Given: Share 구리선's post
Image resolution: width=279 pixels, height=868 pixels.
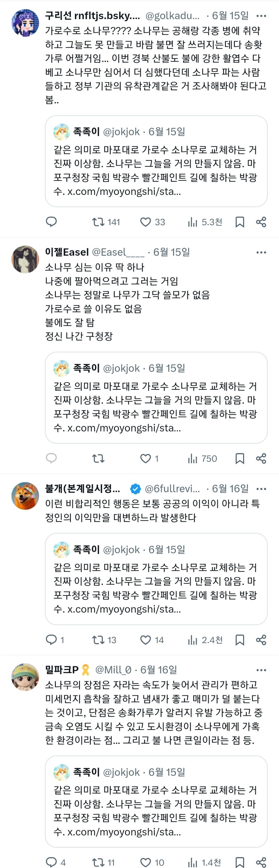Looking at the screenshot, I should tap(261, 222).
